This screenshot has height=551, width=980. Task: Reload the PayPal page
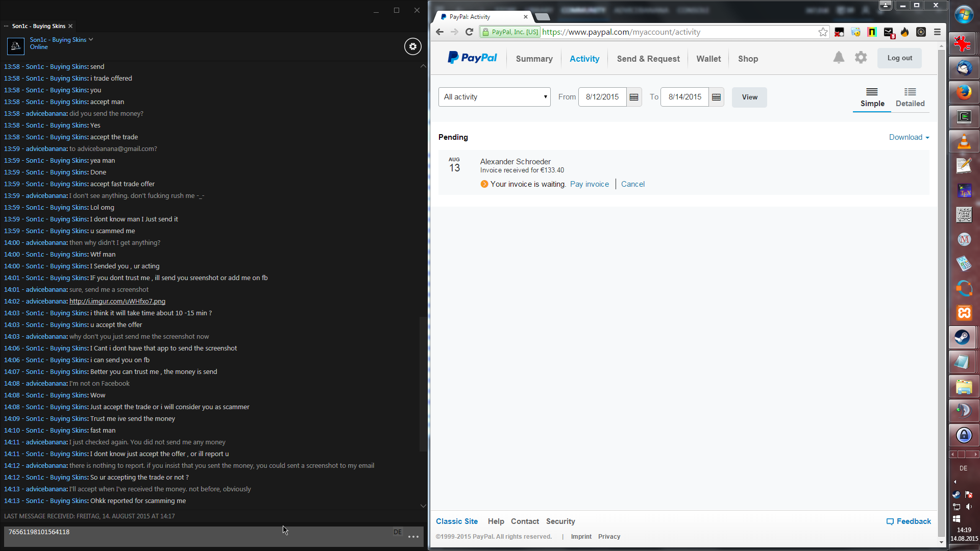(469, 32)
